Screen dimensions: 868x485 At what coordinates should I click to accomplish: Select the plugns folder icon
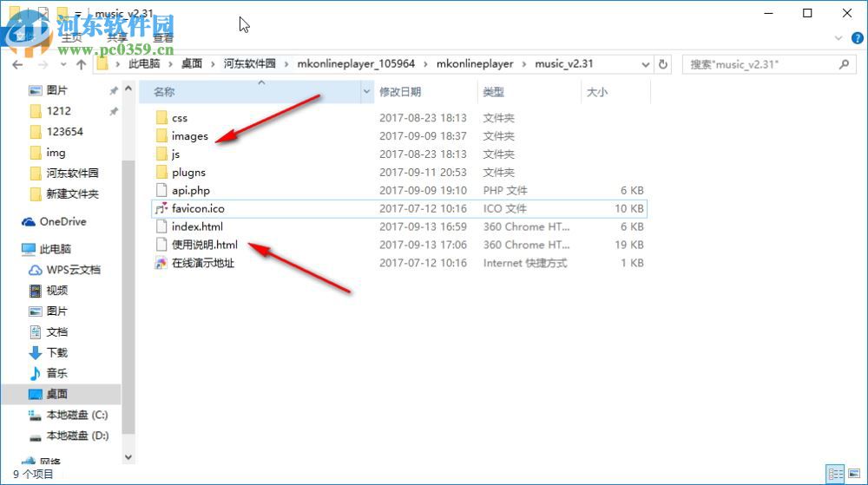tap(161, 172)
